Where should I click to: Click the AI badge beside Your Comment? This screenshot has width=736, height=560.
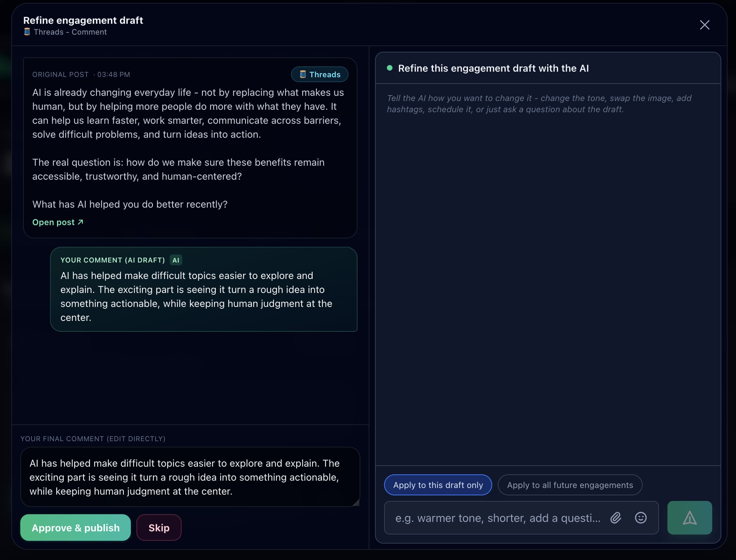pos(176,260)
